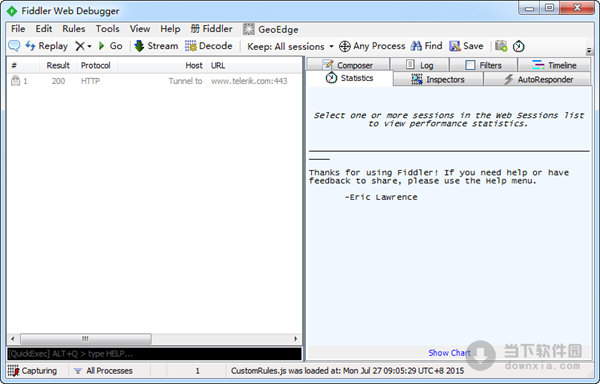600x384 pixels.
Task: Open the File menu
Action: click(x=18, y=29)
